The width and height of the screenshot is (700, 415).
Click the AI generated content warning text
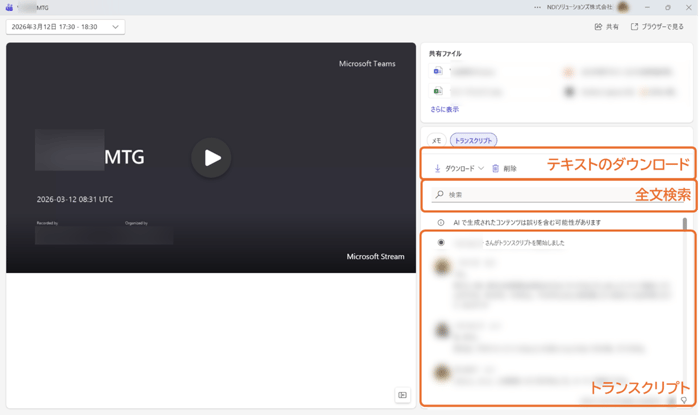527,222
